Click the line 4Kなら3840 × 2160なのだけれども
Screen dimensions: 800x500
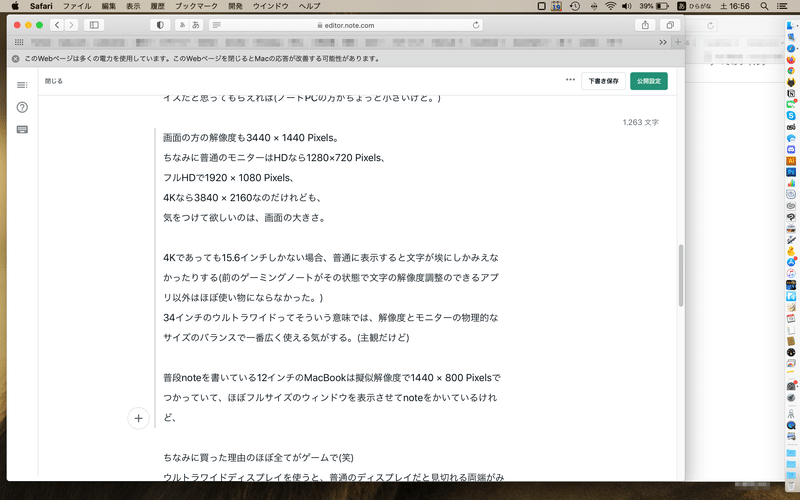(242, 197)
